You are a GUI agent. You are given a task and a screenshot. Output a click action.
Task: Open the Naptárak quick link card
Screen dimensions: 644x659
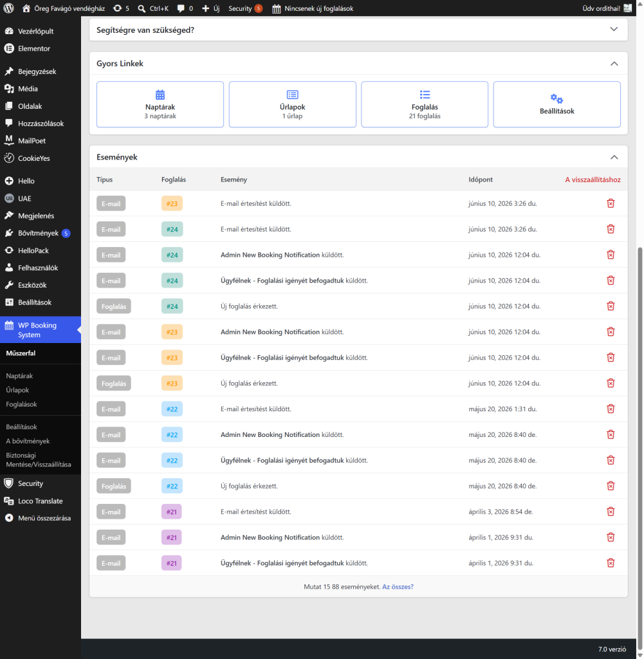(x=160, y=104)
